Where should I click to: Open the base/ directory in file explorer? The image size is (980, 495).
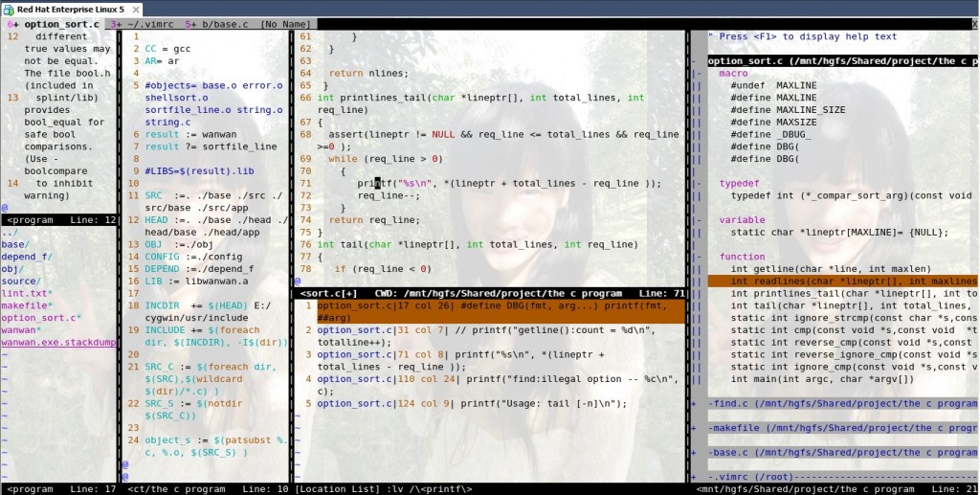click(14, 244)
